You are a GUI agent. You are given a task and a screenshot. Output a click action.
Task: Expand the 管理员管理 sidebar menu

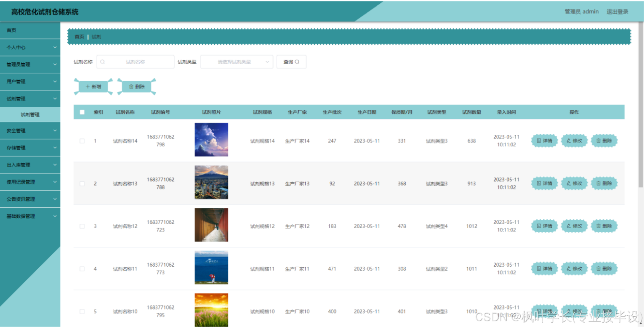click(x=30, y=64)
